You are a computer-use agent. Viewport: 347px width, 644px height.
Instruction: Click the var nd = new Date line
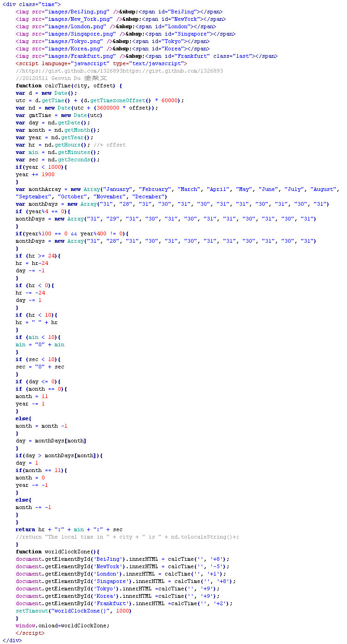tap(87, 108)
